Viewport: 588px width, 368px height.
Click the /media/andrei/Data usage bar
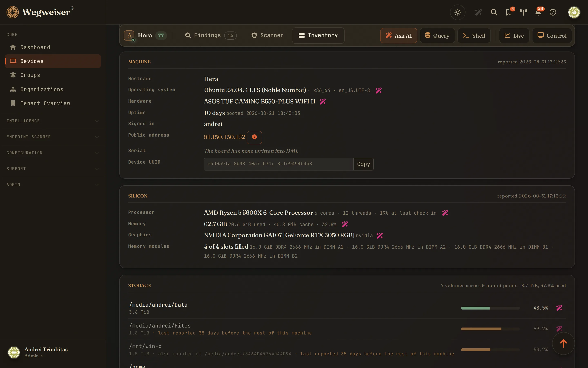(x=490, y=308)
